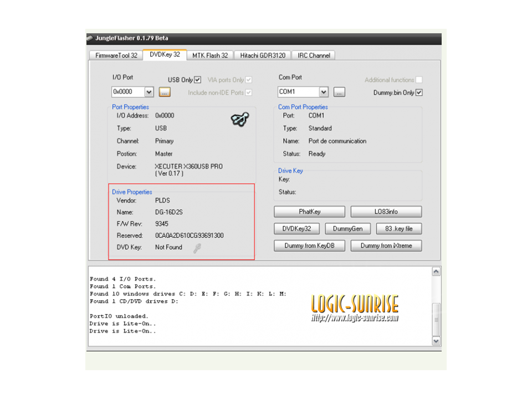Screen dimensions: 532x399
Task: Open the IRC Channel tab
Action: click(x=314, y=55)
